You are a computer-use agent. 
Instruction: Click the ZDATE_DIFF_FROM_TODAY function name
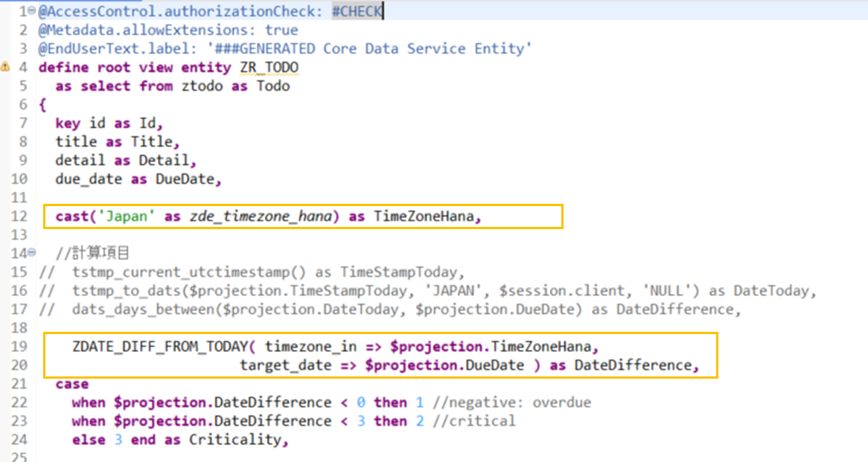159,347
